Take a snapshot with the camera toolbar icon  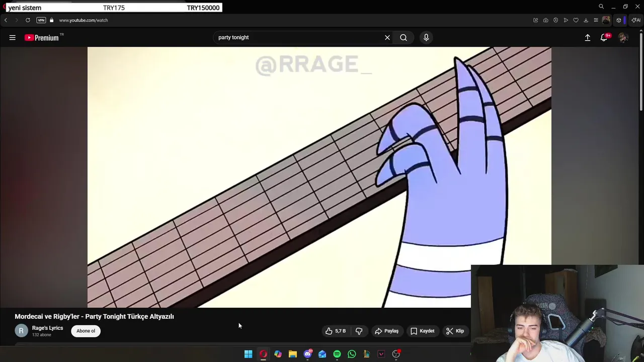[x=546, y=20]
